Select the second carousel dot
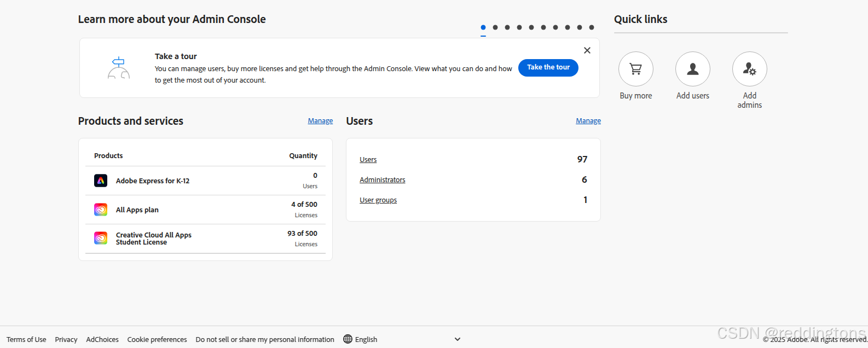This screenshot has height=348, width=868. click(495, 27)
